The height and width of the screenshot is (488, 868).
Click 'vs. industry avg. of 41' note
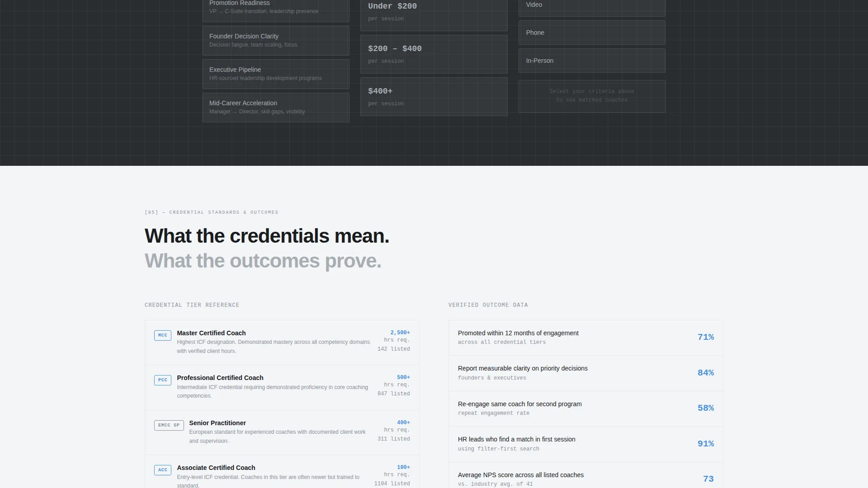[x=495, y=484]
